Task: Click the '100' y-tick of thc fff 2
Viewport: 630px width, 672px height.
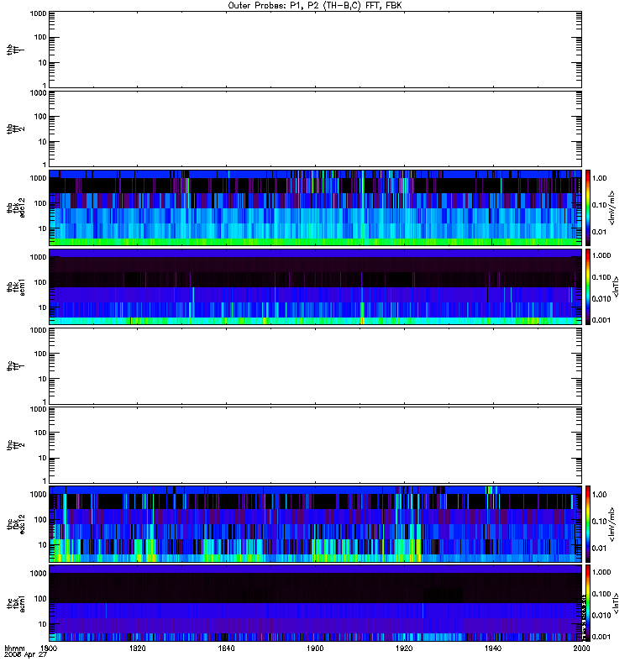Action: pyautogui.click(x=39, y=433)
